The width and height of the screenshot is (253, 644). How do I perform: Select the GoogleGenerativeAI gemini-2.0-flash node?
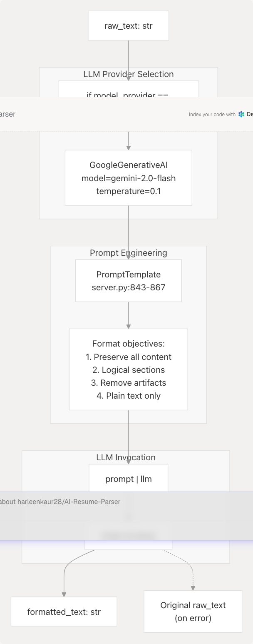[x=128, y=178]
